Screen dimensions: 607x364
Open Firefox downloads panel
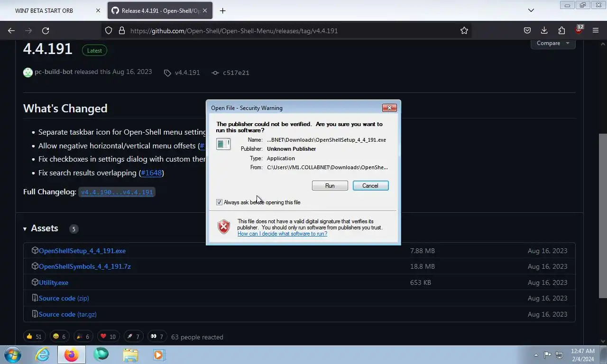point(544,30)
